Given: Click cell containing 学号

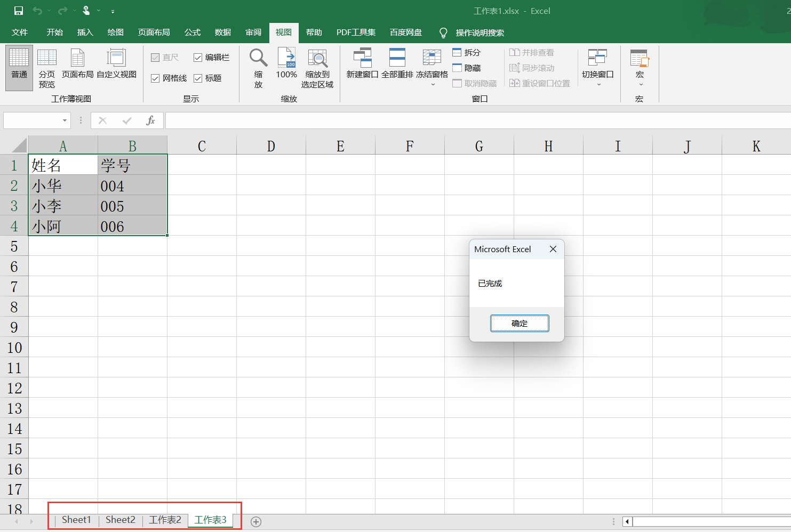Looking at the screenshot, I should point(132,165).
